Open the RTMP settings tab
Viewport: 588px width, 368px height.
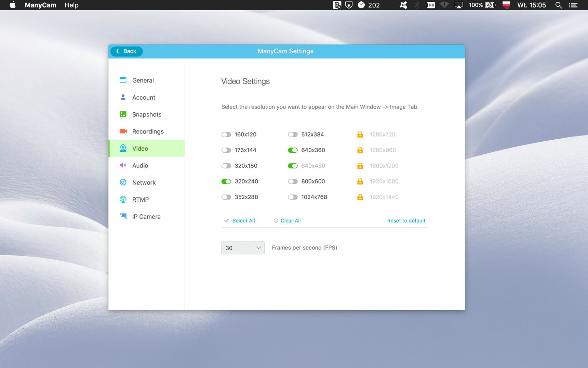click(x=146, y=200)
